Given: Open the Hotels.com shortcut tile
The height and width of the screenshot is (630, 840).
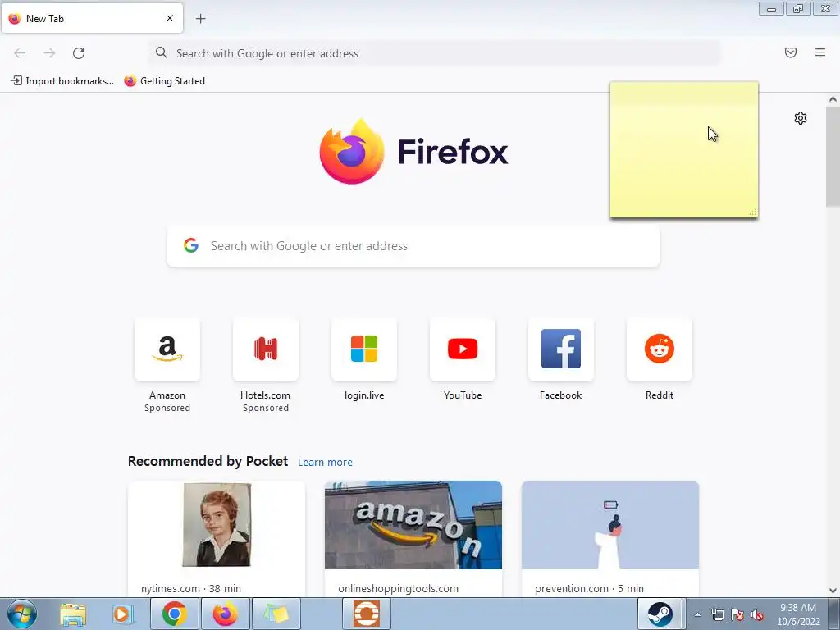Looking at the screenshot, I should point(266,349).
